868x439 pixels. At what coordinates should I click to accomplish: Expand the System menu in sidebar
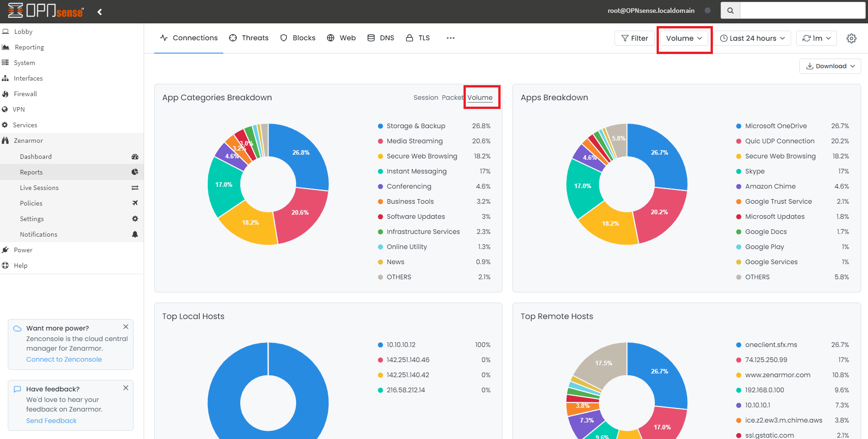point(72,63)
